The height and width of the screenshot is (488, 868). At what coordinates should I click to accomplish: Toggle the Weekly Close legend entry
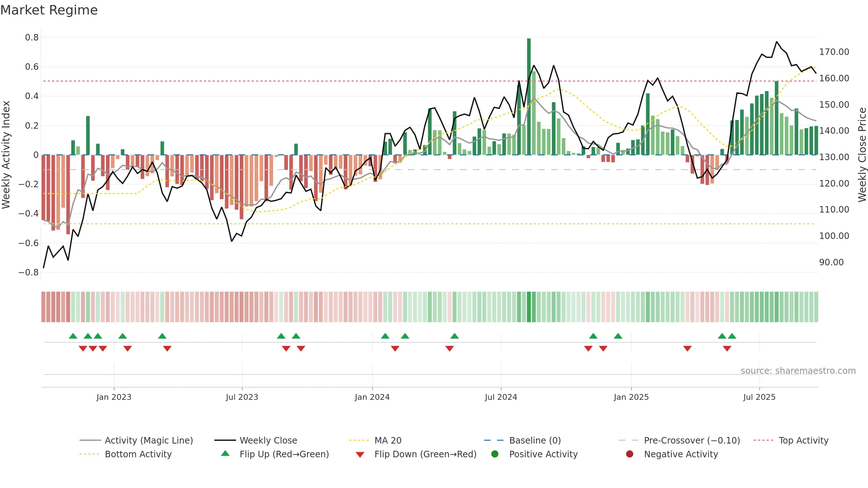(256, 440)
